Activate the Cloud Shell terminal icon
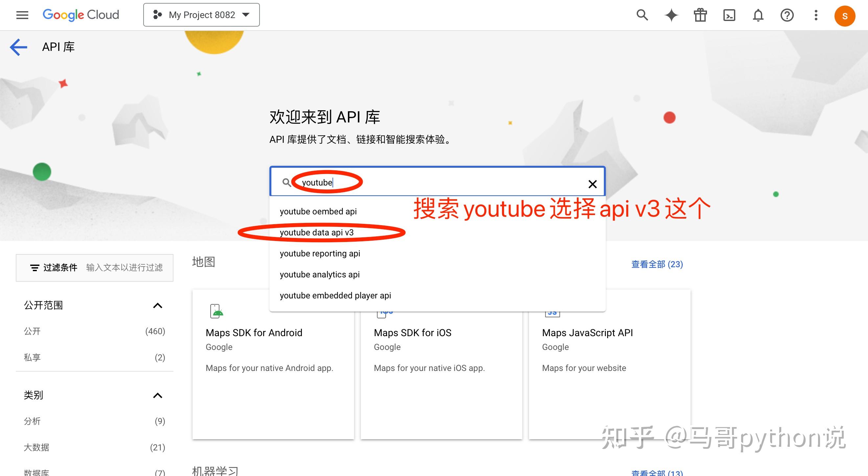The width and height of the screenshot is (868, 476). pyautogui.click(x=729, y=15)
